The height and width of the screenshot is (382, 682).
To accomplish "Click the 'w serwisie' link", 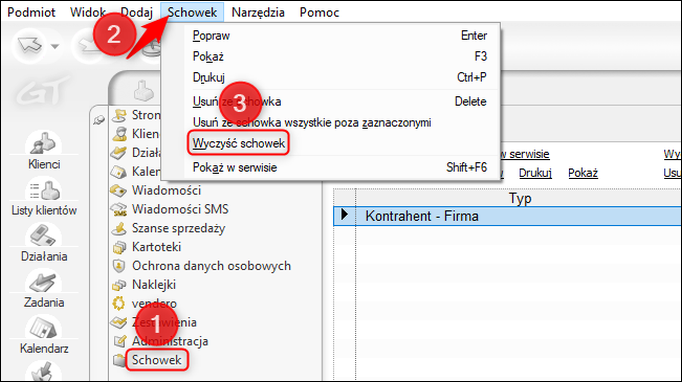I will click(x=525, y=154).
